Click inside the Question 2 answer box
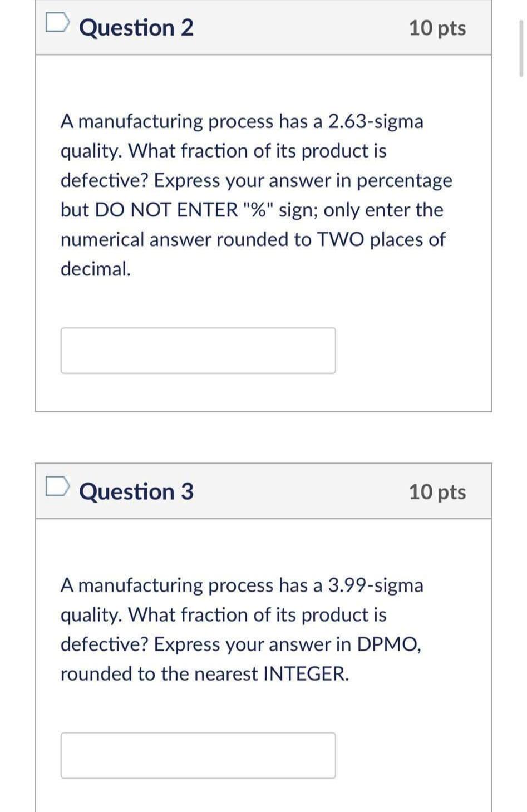Image resolution: width=527 pixels, height=812 pixels. click(198, 350)
